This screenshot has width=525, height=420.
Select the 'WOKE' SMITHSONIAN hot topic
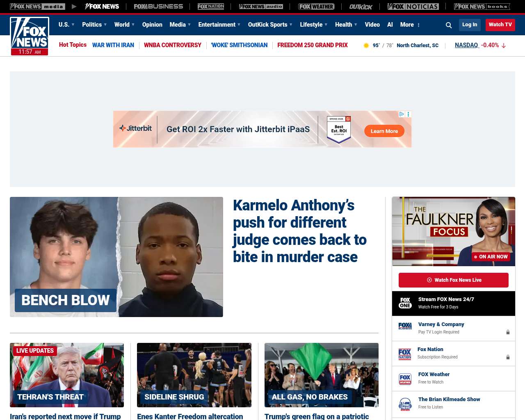239,45
